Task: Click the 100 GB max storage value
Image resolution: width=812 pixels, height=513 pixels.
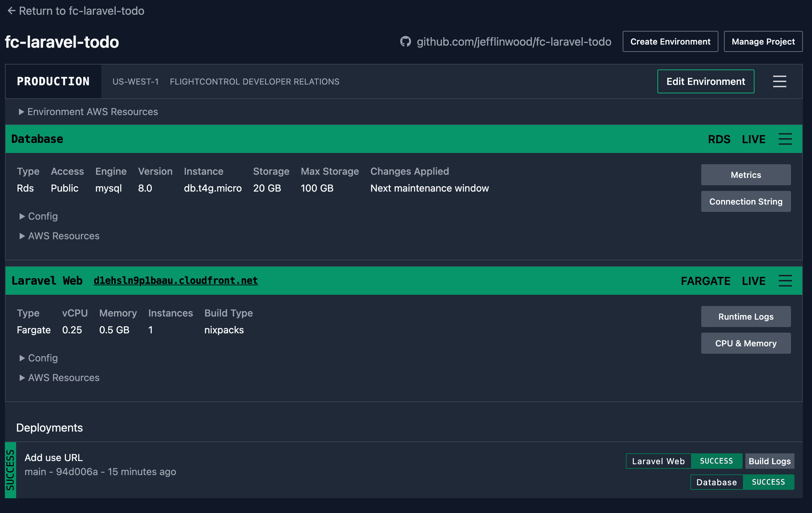Action: [317, 188]
